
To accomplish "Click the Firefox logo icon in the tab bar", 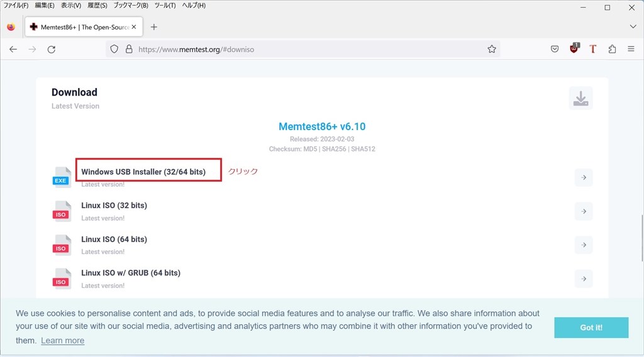I will click(11, 27).
